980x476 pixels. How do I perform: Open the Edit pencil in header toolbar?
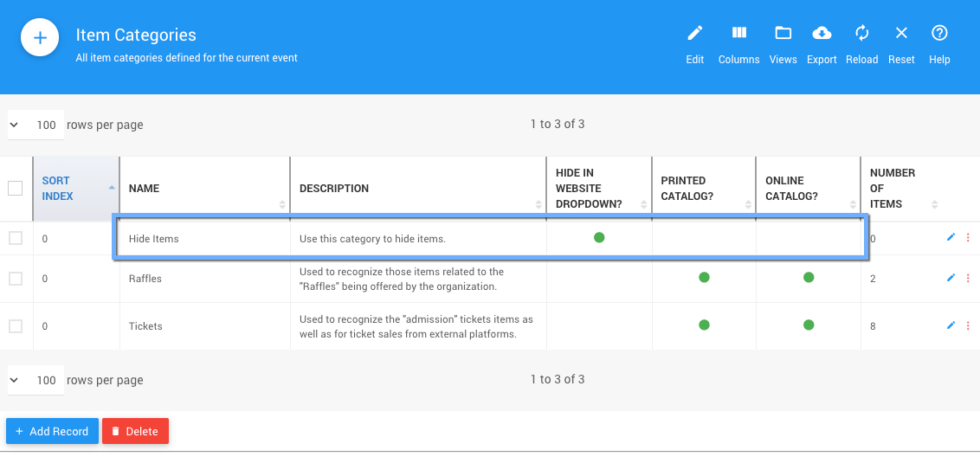coord(694,43)
